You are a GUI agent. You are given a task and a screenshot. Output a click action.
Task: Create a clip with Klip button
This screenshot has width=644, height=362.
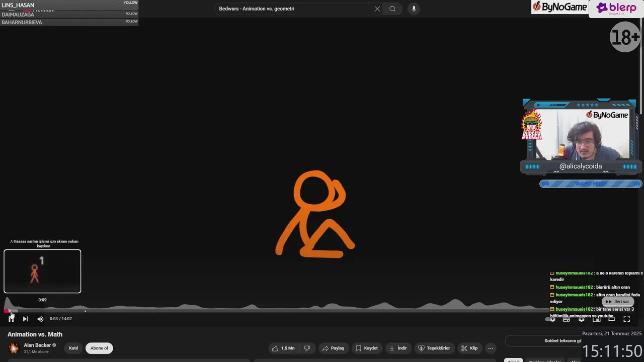click(469, 348)
